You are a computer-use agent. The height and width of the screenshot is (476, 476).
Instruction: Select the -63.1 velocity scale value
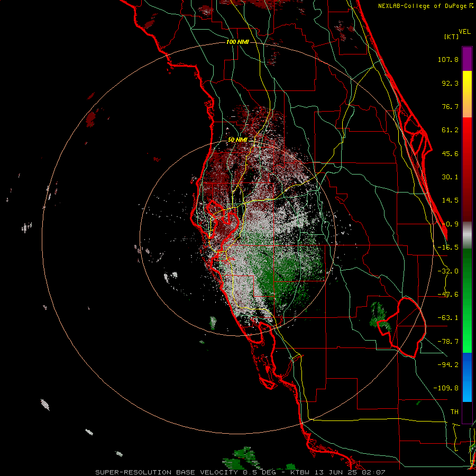pos(448,318)
